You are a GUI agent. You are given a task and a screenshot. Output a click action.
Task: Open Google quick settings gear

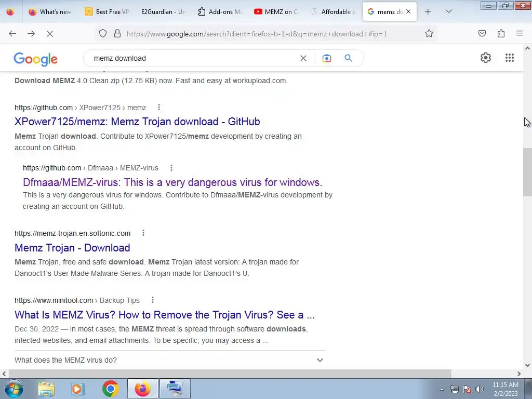pos(486,58)
